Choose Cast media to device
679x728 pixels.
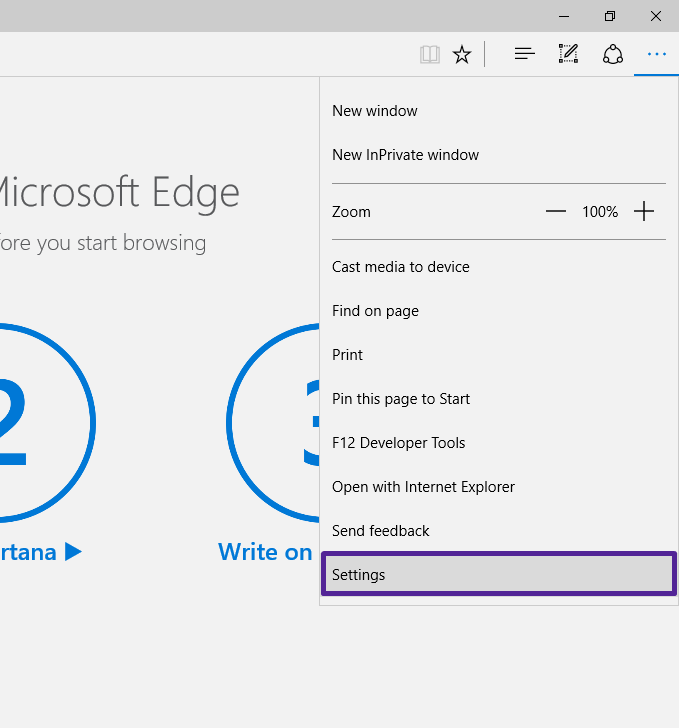(499, 267)
